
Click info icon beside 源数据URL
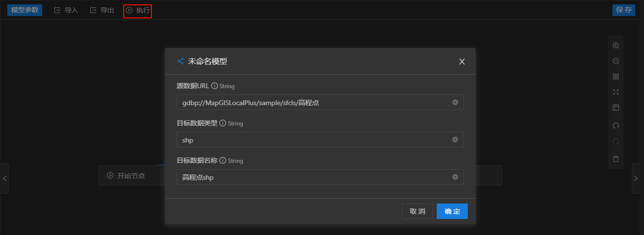click(x=215, y=86)
